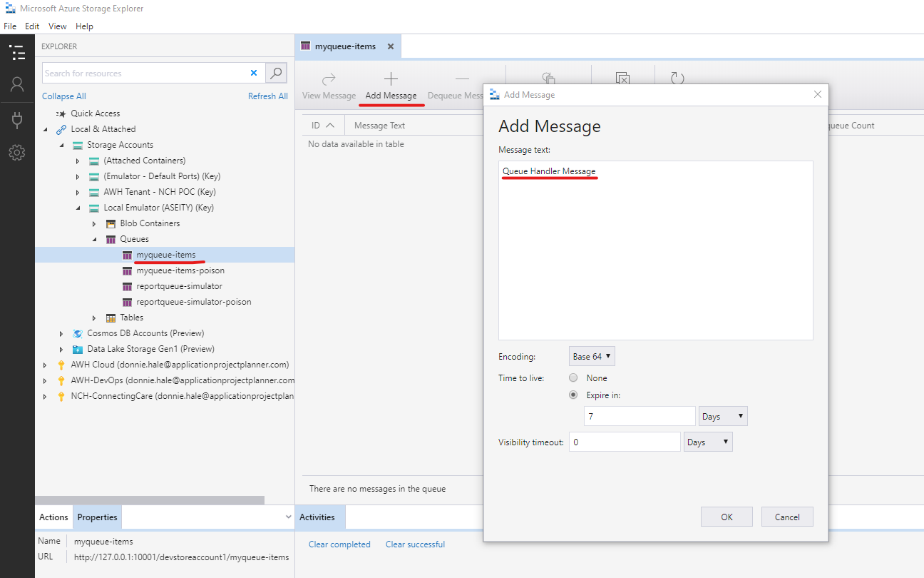Collapse the Local & Attached tree node
924x578 pixels.
pos(46,129)
